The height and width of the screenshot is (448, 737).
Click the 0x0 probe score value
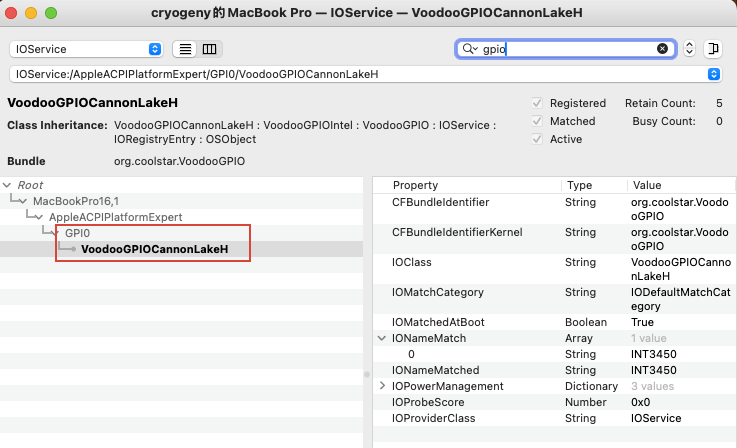(640, 402)
